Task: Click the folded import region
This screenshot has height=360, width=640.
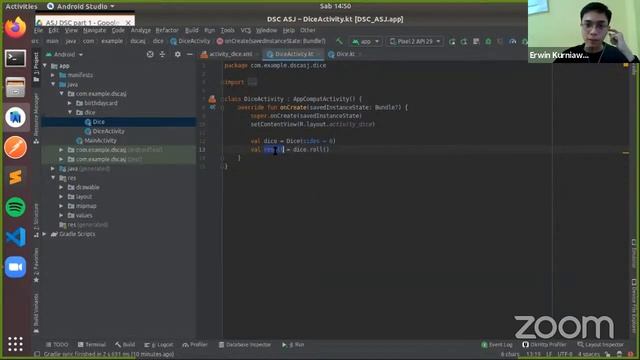Action: [253, 82]
